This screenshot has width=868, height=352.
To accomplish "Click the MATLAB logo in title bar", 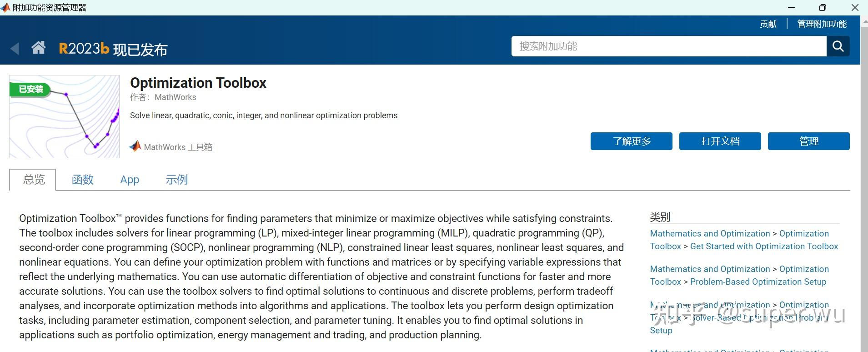I will (5, 8).
